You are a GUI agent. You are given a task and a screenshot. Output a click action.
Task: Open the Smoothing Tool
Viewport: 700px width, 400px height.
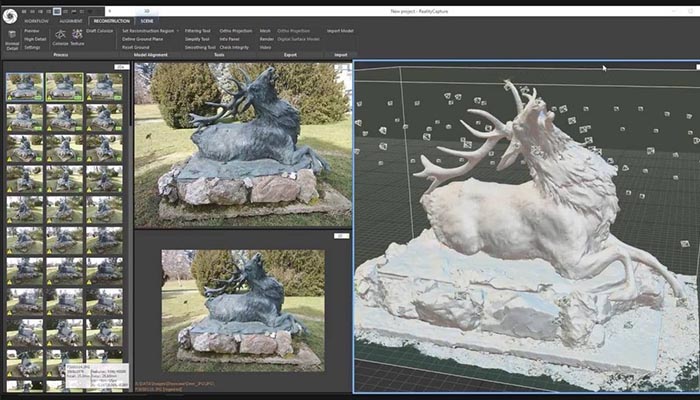click(x=200, y=47)
